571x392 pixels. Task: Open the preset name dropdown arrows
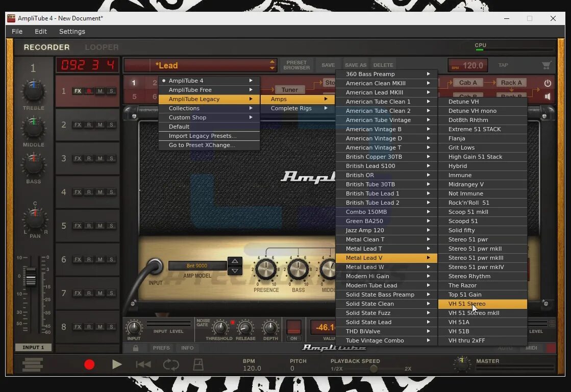pyautogui.click(x=272, y=65)
